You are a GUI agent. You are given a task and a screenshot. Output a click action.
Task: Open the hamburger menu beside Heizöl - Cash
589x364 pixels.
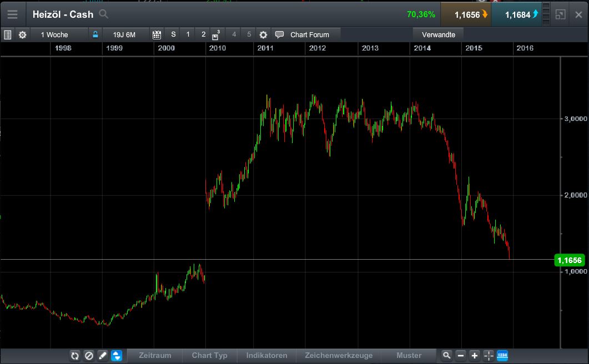click(x=12, y=14)
